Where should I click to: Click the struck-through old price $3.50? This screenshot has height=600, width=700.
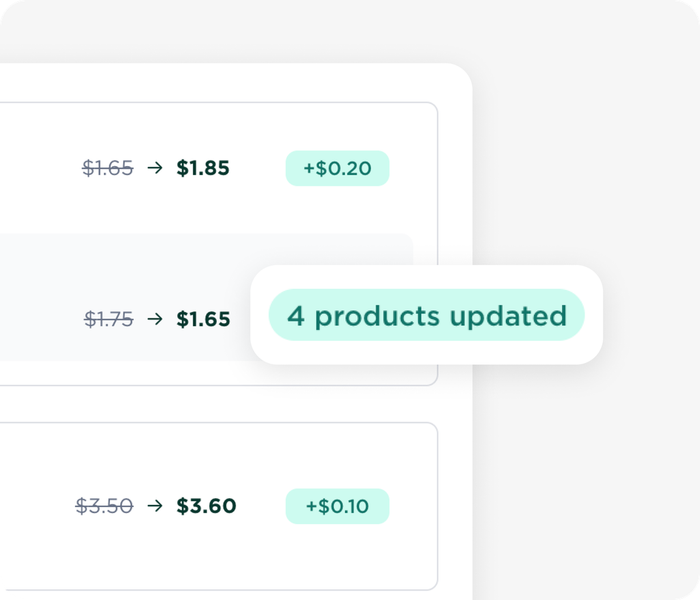pos(104,506)
